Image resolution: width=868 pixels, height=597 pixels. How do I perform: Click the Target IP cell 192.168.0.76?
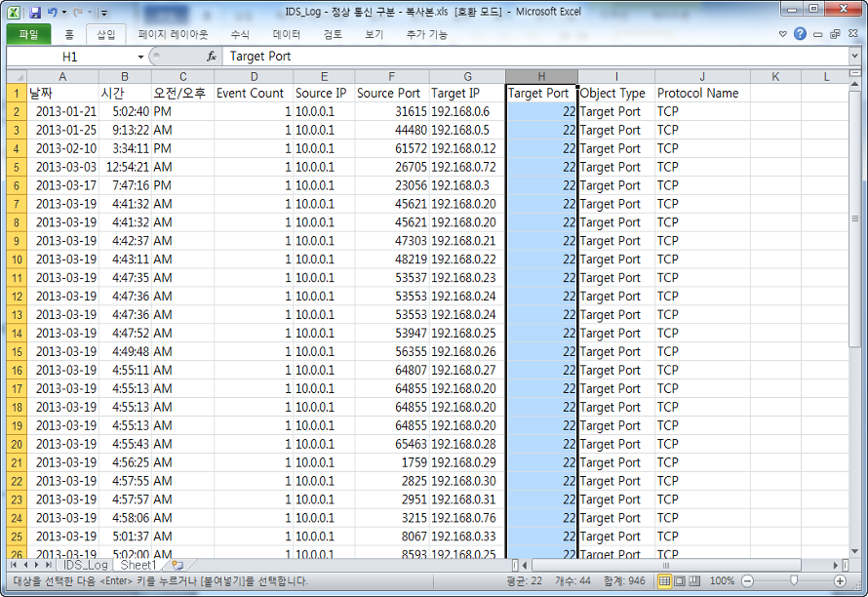coord(466,518)
